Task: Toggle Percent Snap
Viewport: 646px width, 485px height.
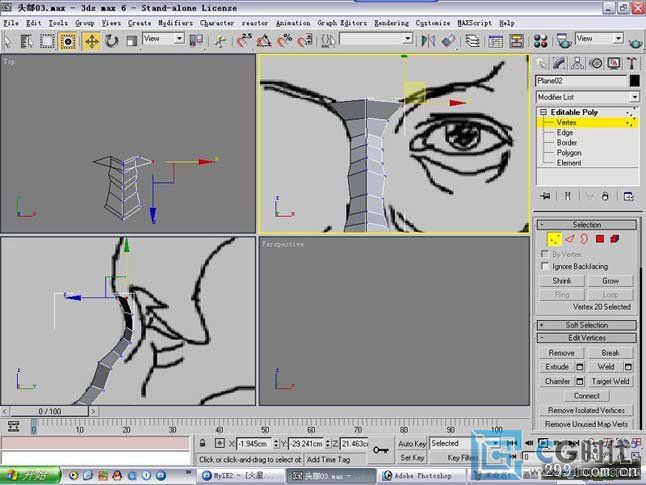Action: [x=284, y=41]
